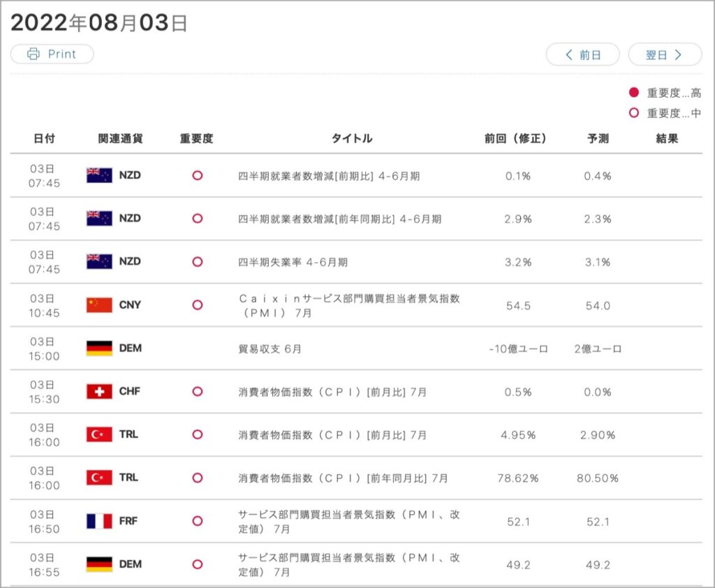Click the importance circle in the CHF row
This screenshot has width=715, height=588.
click(198, 391)
